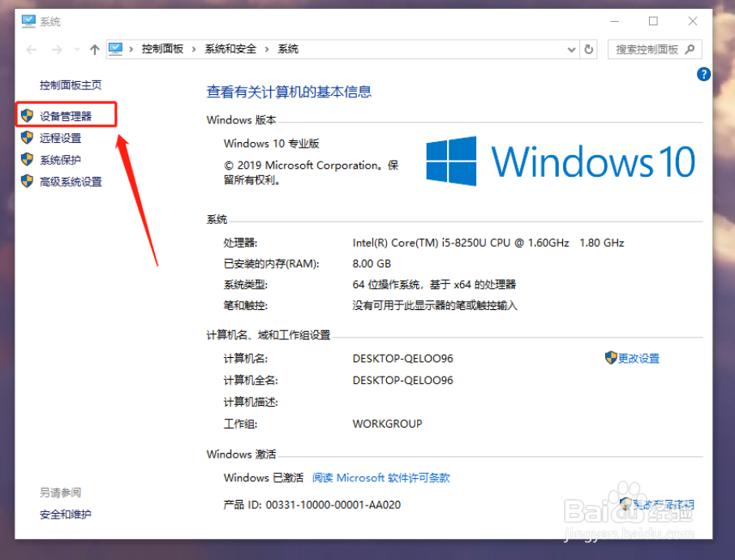This screenshot has width=735, height=560.
Task: Click shield icon next to 更改设置
Action: 611,357
